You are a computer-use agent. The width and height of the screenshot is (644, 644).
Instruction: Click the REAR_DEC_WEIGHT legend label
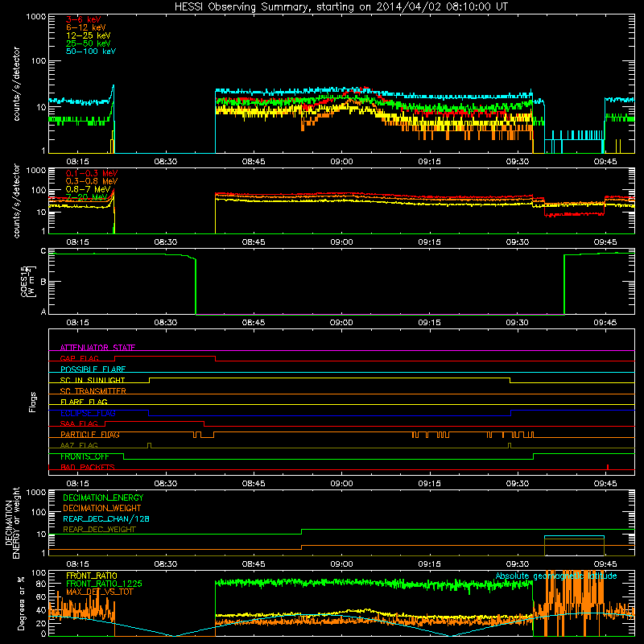click(99, 530)
